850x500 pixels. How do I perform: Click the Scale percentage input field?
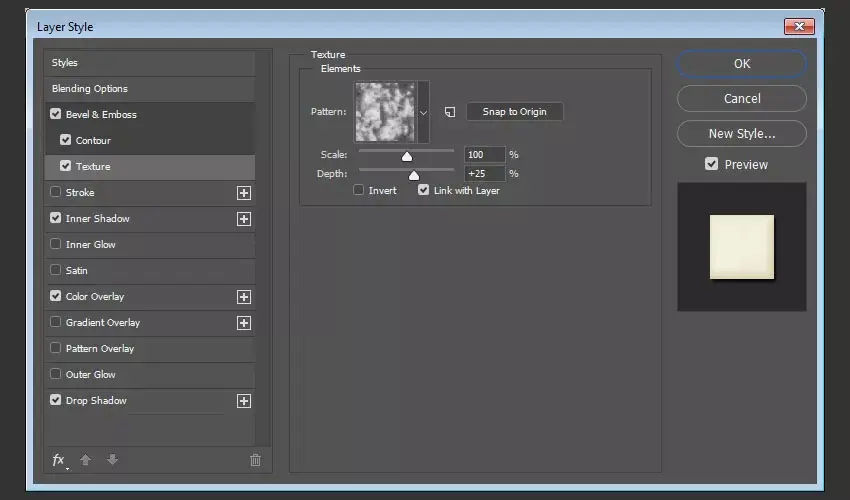pos(485,155)
